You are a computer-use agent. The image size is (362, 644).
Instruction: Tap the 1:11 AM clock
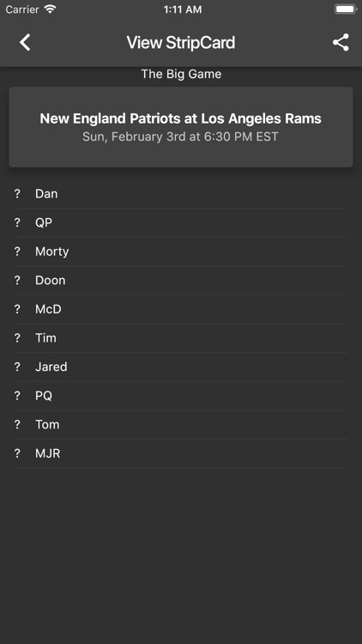coord(182,9)
